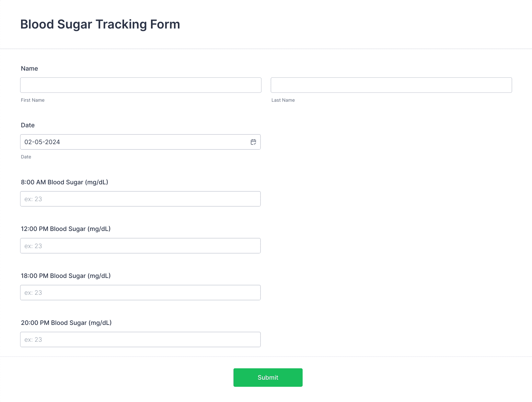Viewport: 532px width, 402px height.
Task: Click the 20:00 PM Blood Sugar label
Action: pyautogui.click(x=66, y=323)
